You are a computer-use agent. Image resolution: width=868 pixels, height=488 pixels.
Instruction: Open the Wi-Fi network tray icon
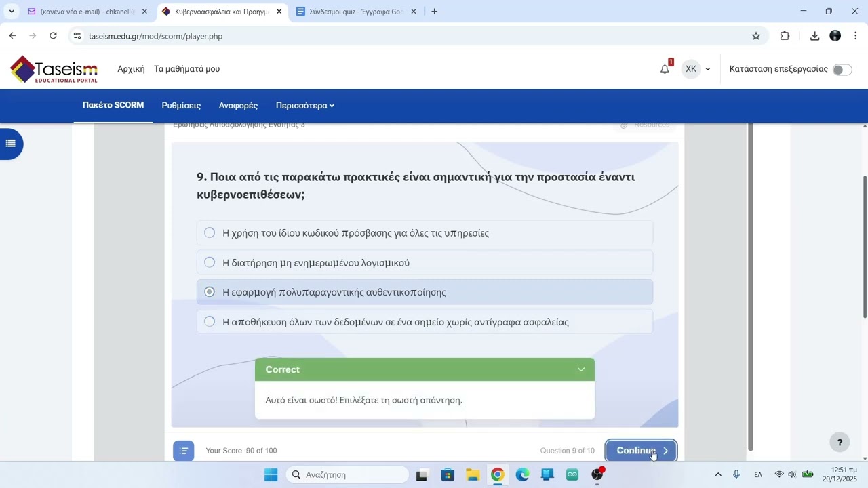pyautogui.click(x=779, y=474)
